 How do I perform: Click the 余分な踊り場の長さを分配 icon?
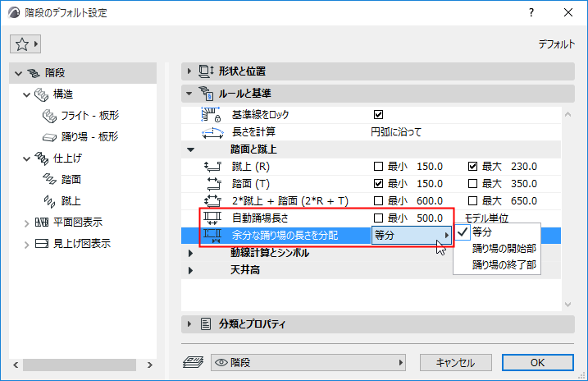212,236
